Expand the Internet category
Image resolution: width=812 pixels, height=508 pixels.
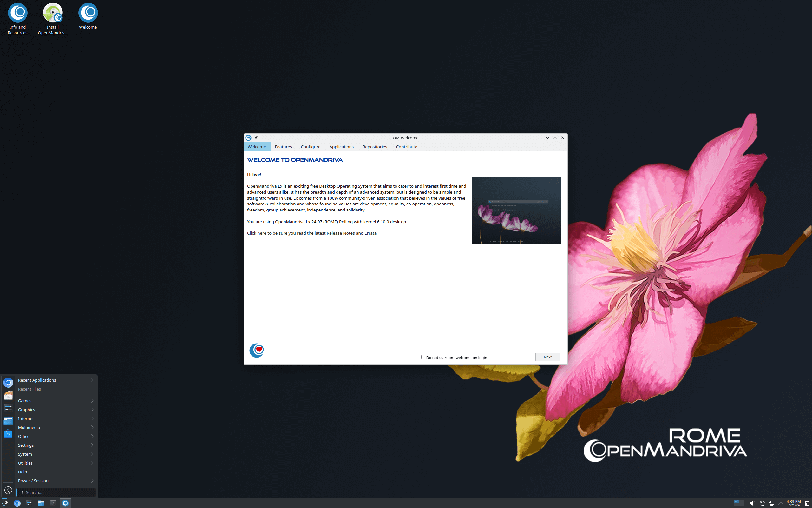56,419
